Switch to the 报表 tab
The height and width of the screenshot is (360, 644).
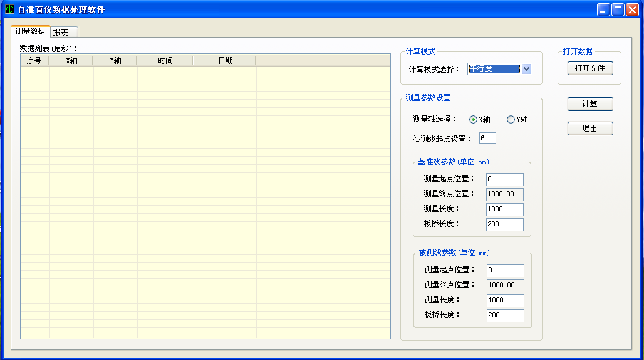(64, 32)
